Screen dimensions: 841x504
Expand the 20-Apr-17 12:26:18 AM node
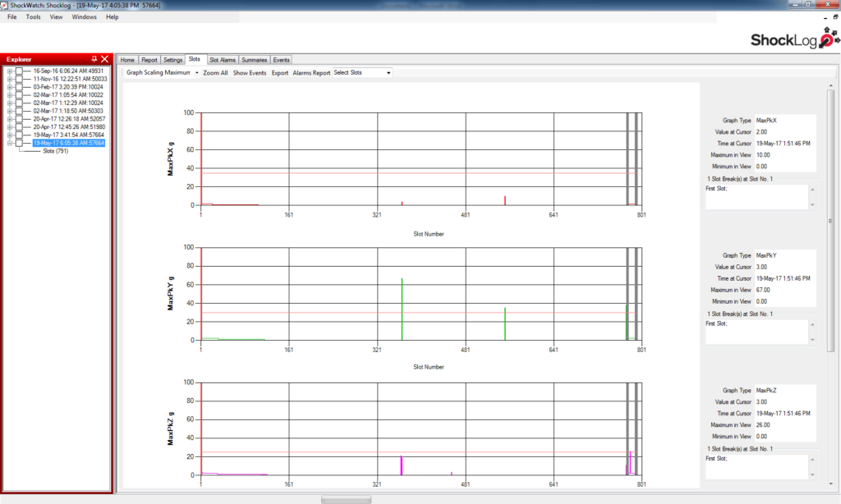click(x=10, y=119)
